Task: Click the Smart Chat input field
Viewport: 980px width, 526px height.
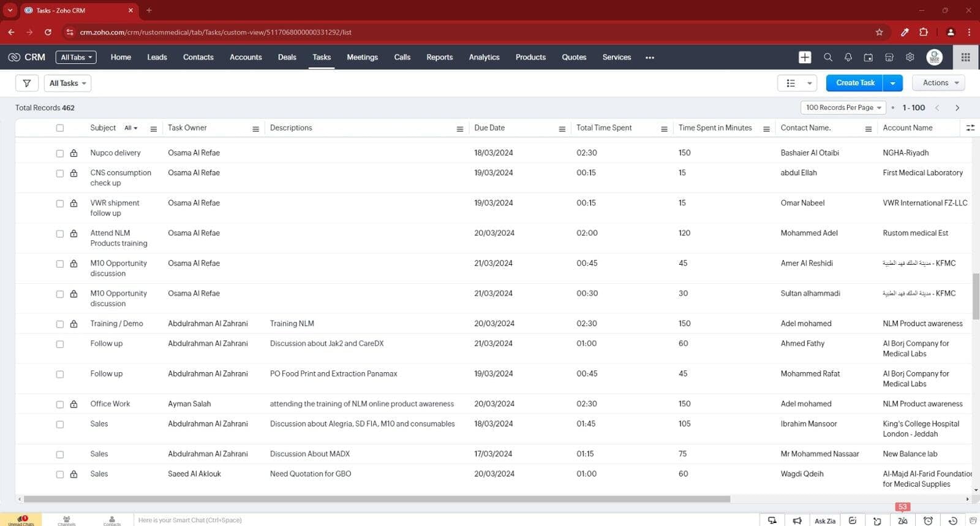Action: click(445, 520)
